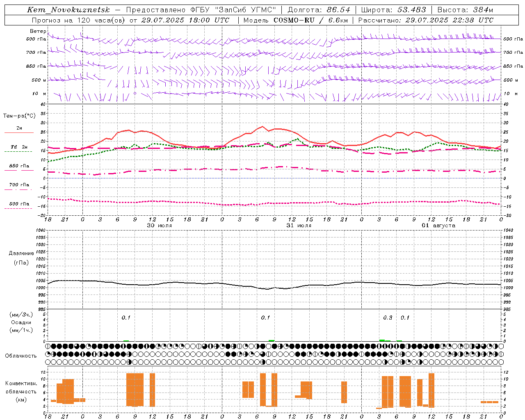Select the Рассчитано: 29.07.2025 22:38 UTC timestamp

click(x=426, y=20)
